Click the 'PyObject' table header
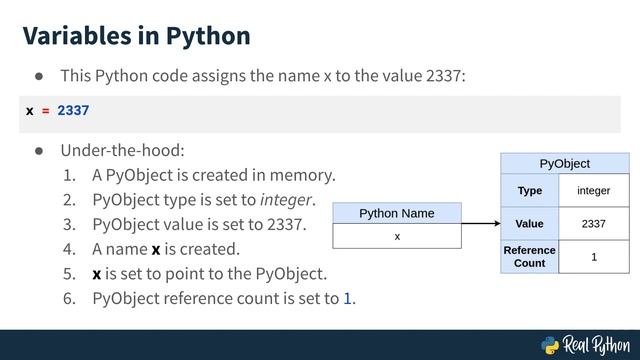Image resolution: width=640 pixels, height=360 pixels. click(565, 164)
